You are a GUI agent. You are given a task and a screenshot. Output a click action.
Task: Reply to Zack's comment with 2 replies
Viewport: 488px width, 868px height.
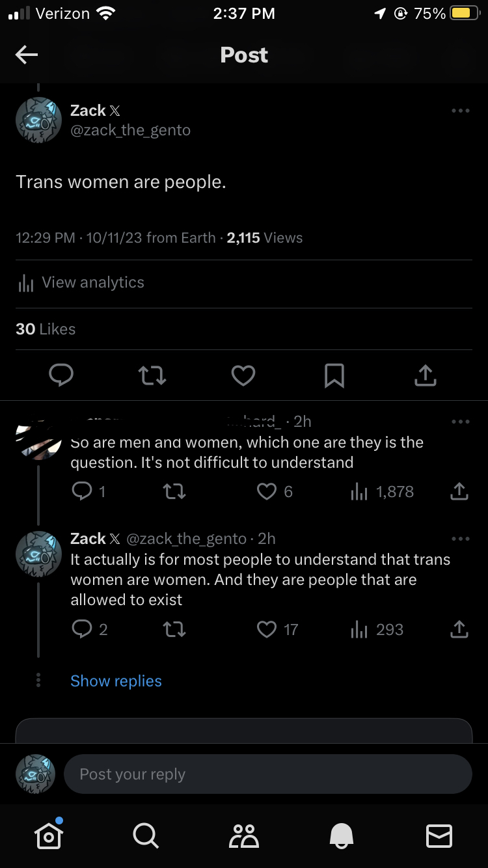coord(83,629)
